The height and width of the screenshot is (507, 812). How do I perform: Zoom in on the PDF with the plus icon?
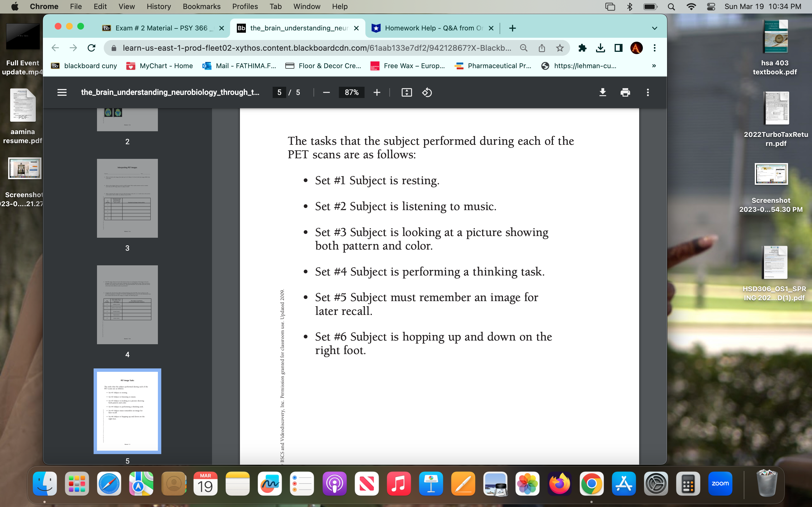(x=377, y=93)
